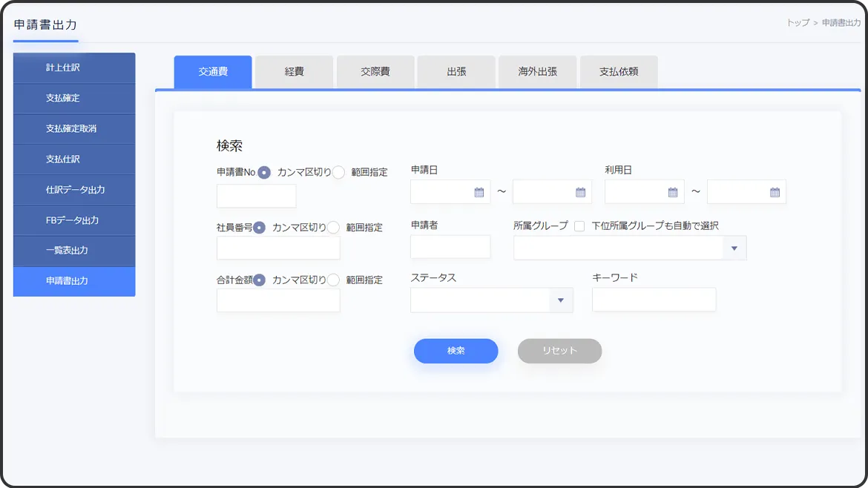Enable 下位所属グループも自動で選択 checkbox

pyautogui.click(x=579, y=226)
